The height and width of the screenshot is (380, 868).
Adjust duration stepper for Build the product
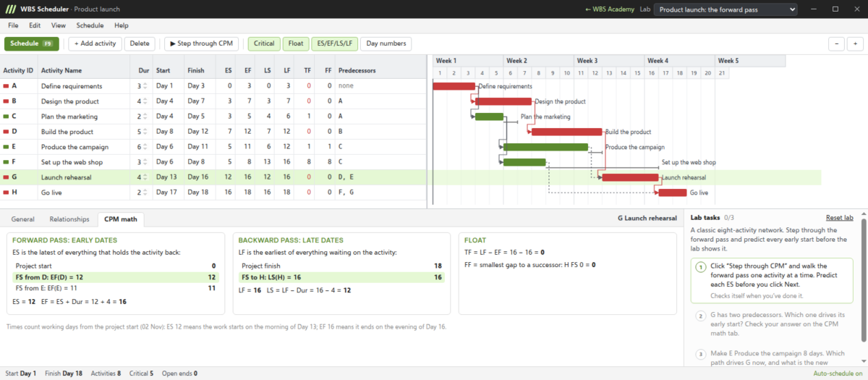click(x=145, y=132)
